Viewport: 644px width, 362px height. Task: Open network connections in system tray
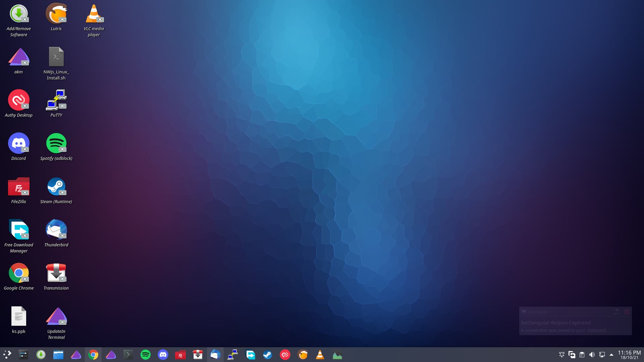[602, 355]
